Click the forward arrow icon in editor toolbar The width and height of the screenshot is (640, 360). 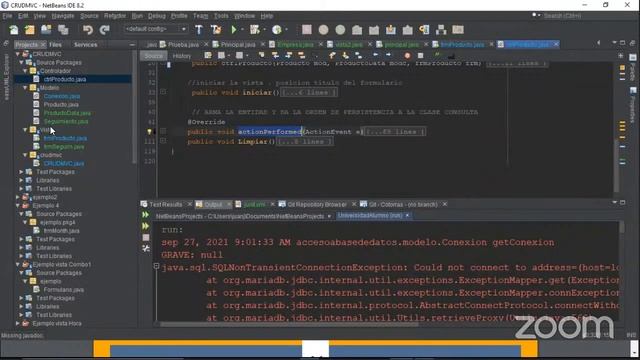click(388, 55)
